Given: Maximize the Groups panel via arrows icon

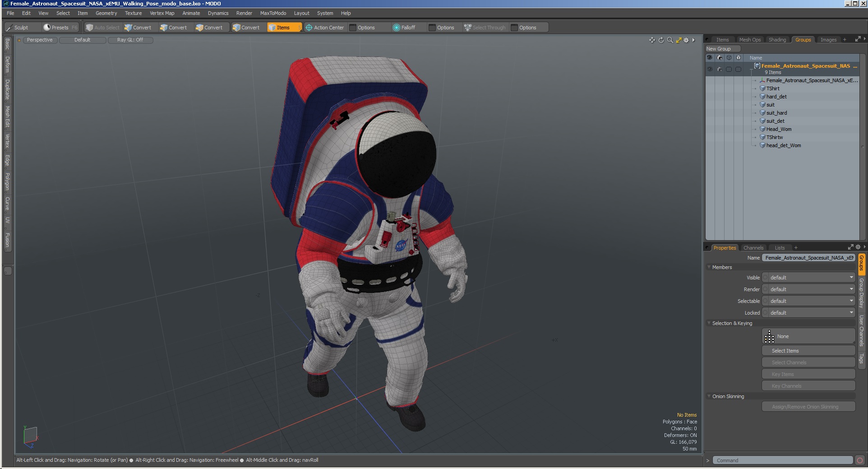Looking at the screenshot, I should pyautogui.click(x=858, y=40).
